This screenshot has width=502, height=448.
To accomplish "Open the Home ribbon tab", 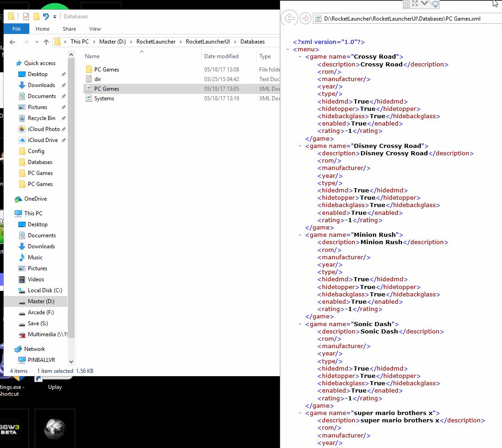I will click(x=43, y=28).
